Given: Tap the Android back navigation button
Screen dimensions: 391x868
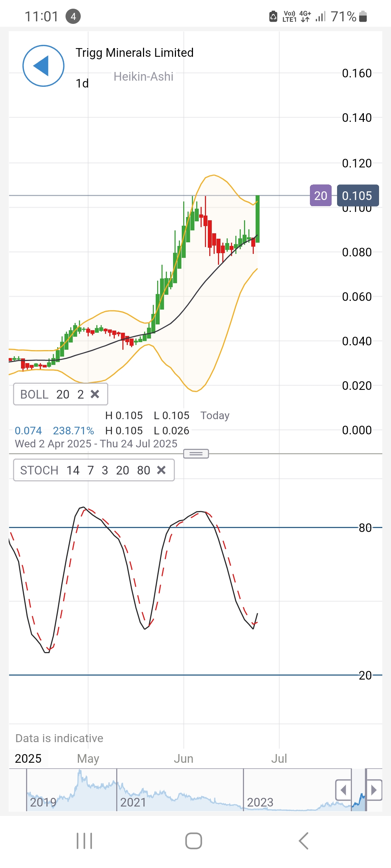Looking at the screenshot, I should pos(304,841).
